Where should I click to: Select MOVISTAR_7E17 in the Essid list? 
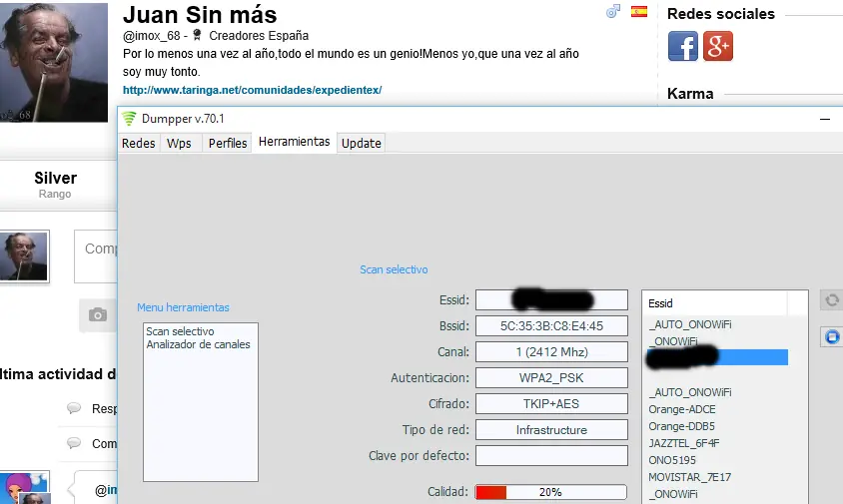pos(689,477)
